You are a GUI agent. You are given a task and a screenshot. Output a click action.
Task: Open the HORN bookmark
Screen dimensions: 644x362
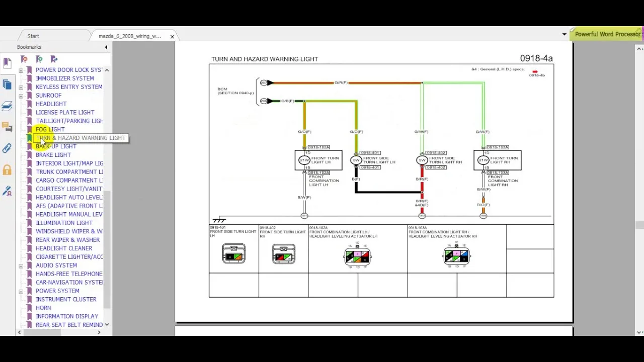[43, 308]
